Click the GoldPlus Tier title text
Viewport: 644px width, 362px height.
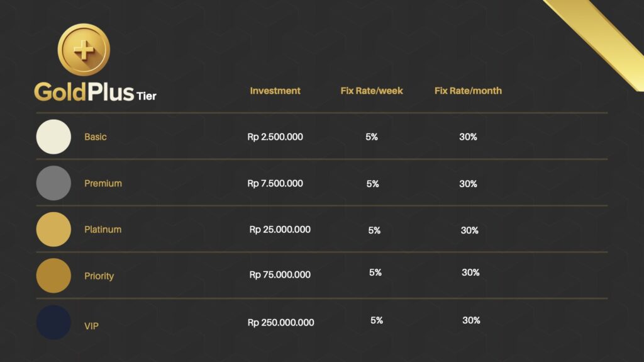coord(95,92)
